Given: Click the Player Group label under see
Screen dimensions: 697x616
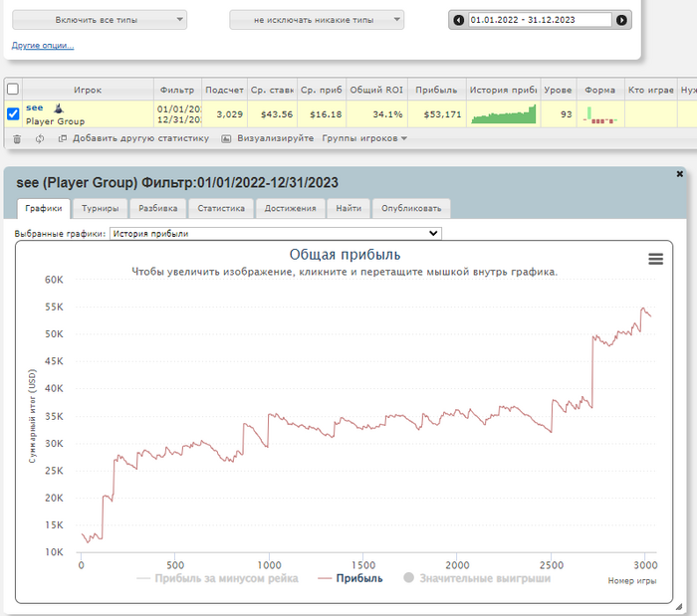Looking at the screenshot, I should (55, 121).
